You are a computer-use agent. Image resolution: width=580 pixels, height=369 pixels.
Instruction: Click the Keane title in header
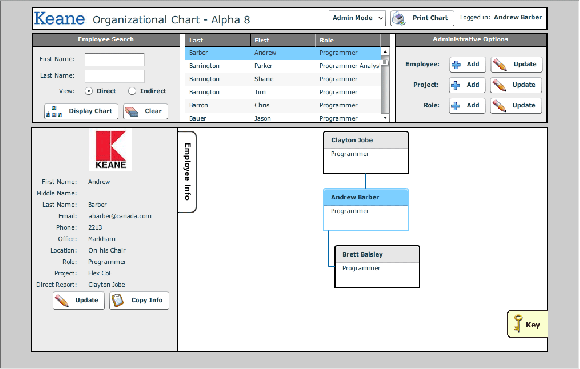pyautogui.click(x=59, y=18)
